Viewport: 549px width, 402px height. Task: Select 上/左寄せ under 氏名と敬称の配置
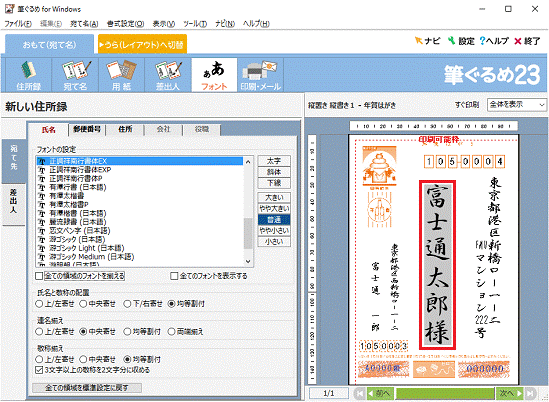[39, 304]
